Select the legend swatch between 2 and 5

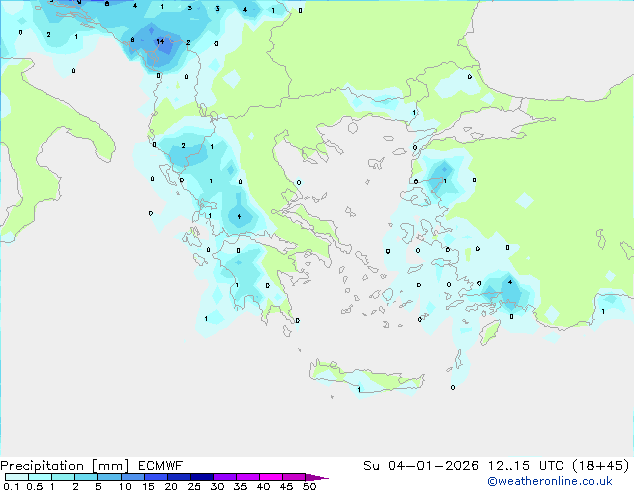87,477
